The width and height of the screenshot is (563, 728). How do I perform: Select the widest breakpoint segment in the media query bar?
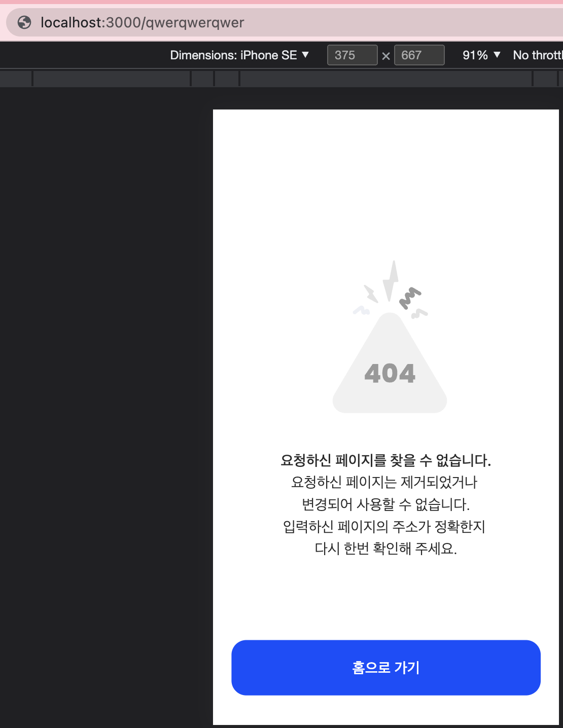[x=386, y=79]
